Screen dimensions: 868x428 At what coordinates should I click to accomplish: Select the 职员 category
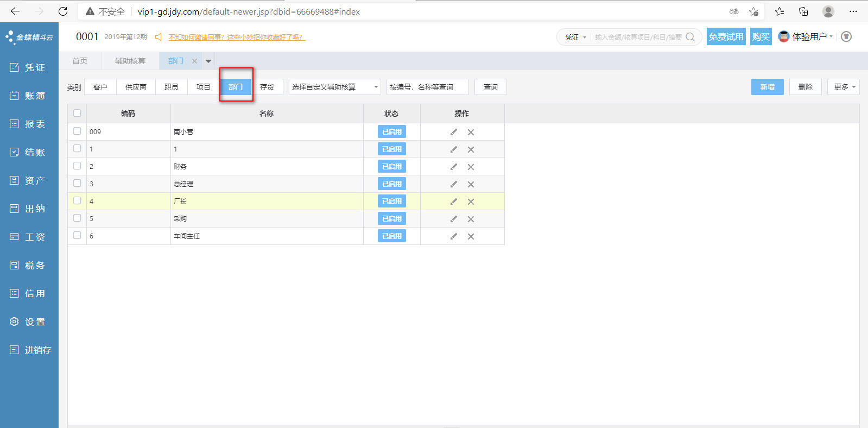[172, 87]
